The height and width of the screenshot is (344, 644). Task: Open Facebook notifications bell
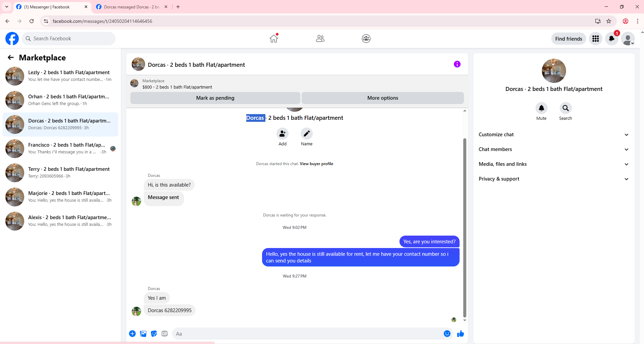point(612,39)
